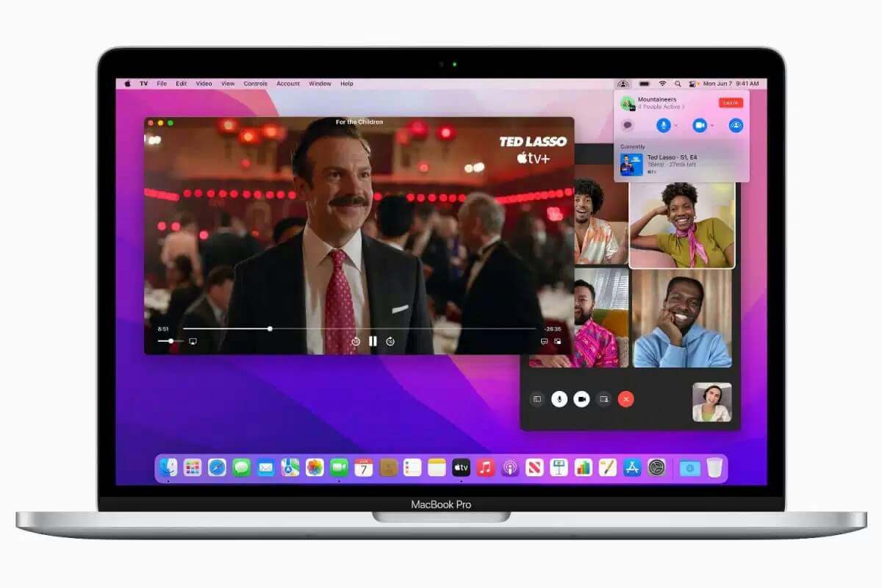The width and height of the screenshot is (882, 588).
Task: Open the TV app menu
Action: 144,84
